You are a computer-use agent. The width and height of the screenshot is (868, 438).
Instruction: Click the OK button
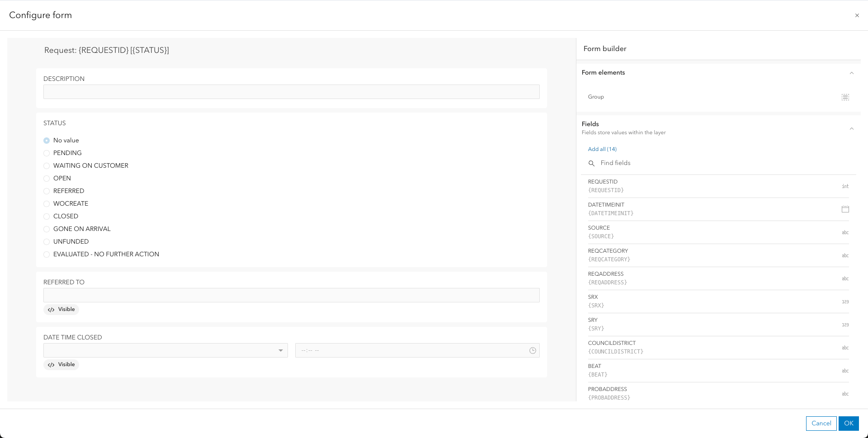(x=849, y=424)
